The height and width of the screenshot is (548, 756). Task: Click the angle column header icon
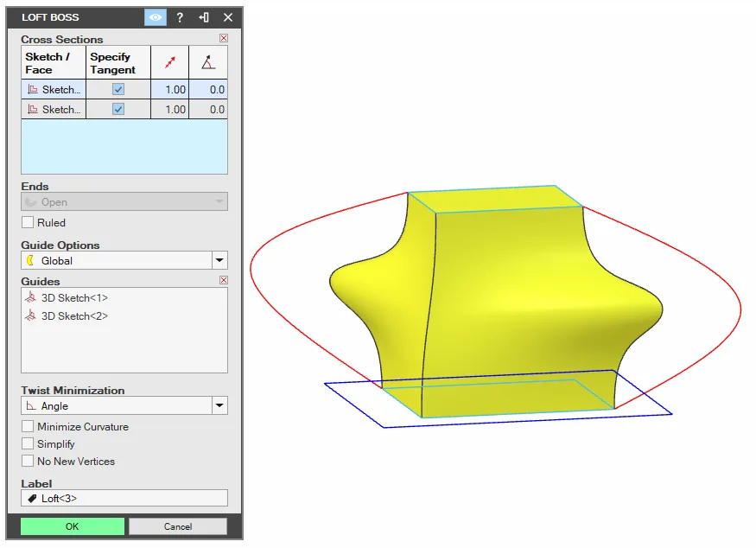click(208, 63)
